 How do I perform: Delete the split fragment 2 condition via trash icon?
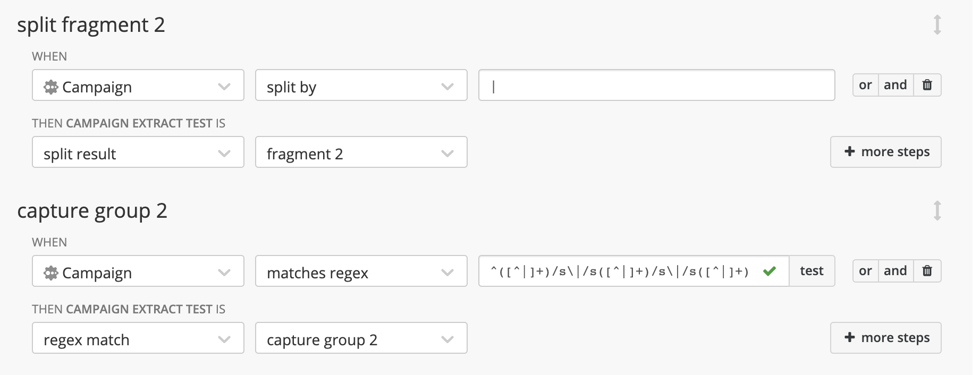click(x=927, y=84)
